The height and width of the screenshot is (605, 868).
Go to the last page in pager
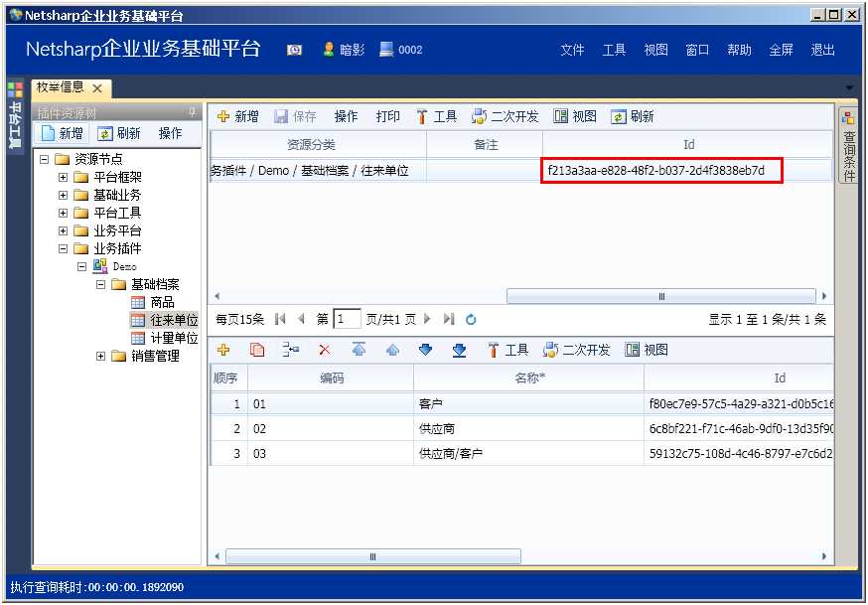click(449, 319)
